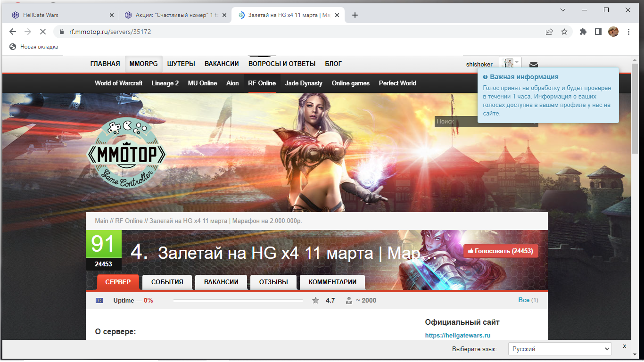Screen dimensions: 644x362
Task: Select Online games category
Action: [x=351, y=83]
